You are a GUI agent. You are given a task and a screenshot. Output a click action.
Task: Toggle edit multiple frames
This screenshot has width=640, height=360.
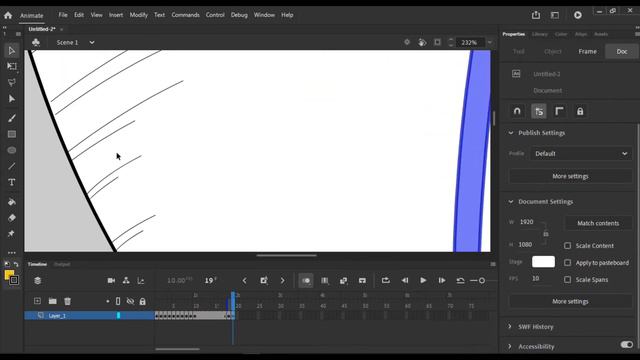325,280
